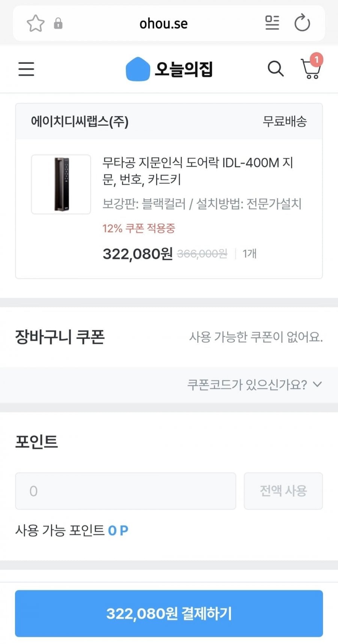
Task: Open search with the magnifier icon
Action: (x=275, y=69)
